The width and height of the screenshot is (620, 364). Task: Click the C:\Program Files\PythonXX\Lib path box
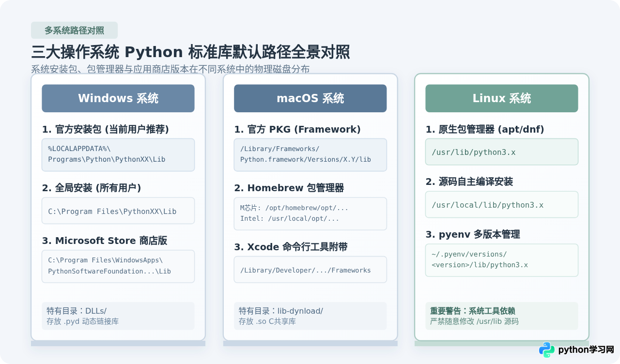[x=118, y=211]
